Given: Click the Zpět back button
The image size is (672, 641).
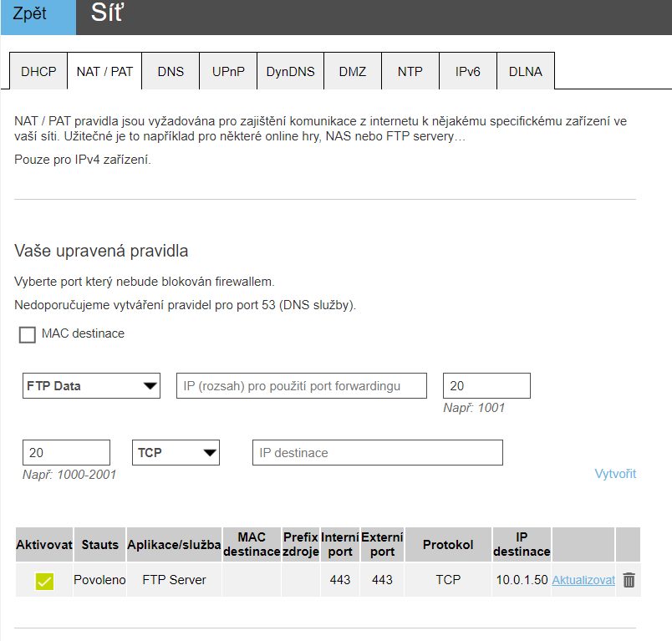Looking at the screenshot, I should (38, 16).
